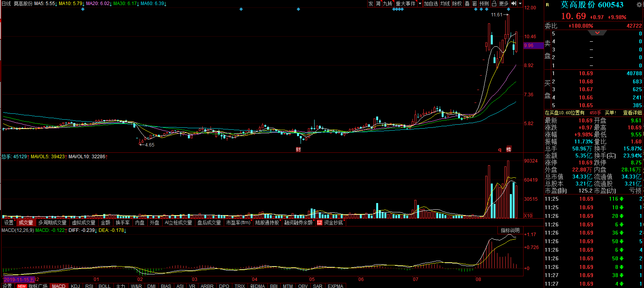The image size is (644, 288).
Task: Toggle 均线 moving average display
Action: pos(445,4)
